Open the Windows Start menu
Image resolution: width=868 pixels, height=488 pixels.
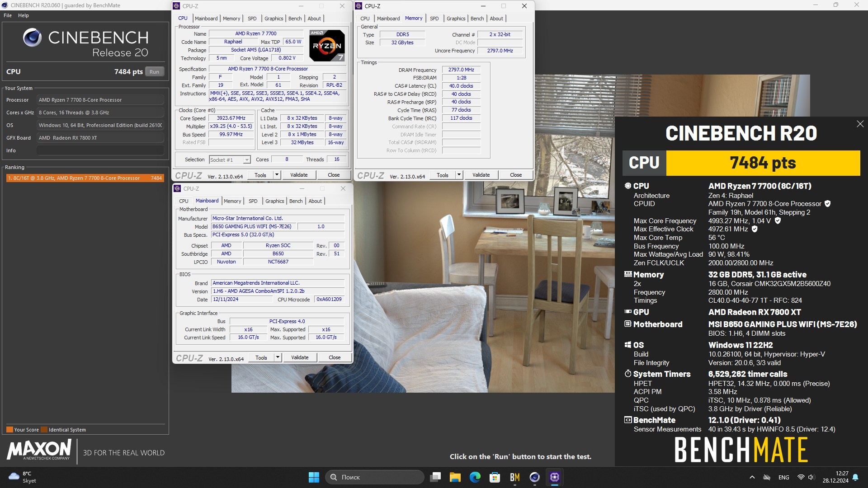point(314,477)
